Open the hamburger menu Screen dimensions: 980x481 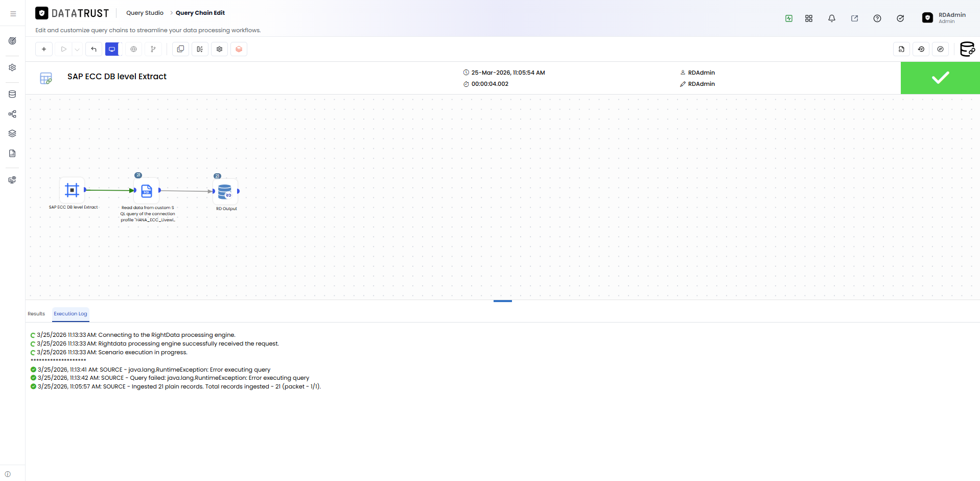point(13,14)
